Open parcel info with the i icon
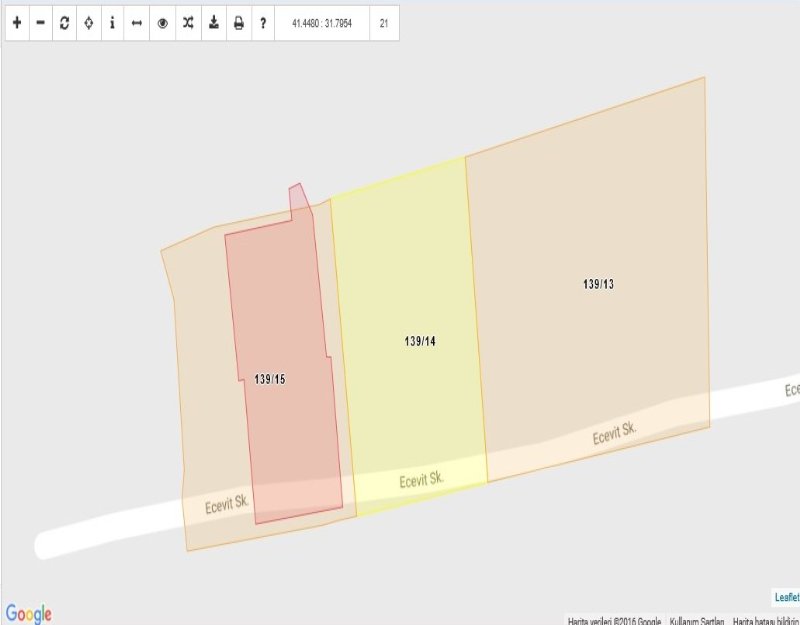800x625 pixels. click(x=113, y=22)
